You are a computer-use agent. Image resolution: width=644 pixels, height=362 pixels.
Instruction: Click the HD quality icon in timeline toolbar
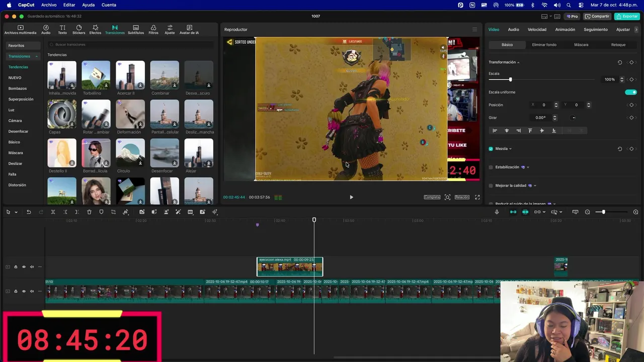coord(190,212)
